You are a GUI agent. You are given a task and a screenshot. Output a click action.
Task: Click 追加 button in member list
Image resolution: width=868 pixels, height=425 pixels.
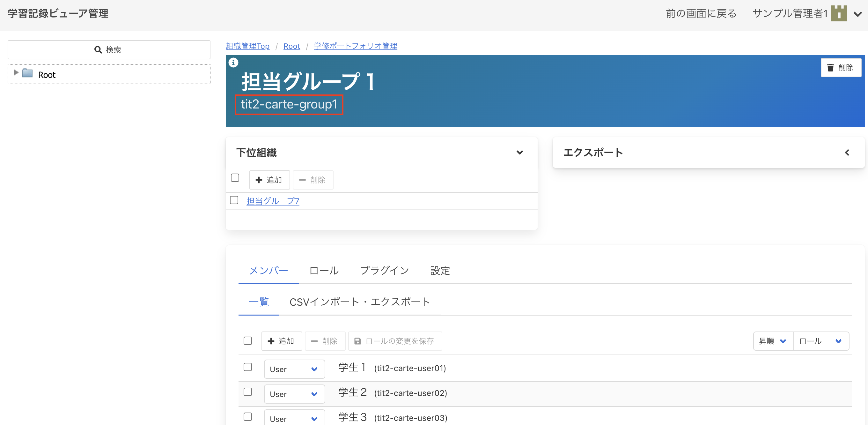[x=281, y=341]
